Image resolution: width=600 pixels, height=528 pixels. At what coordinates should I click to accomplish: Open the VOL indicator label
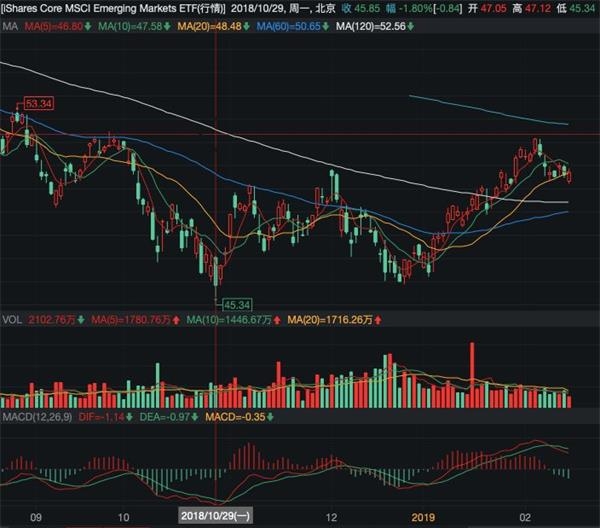point(12,319)
